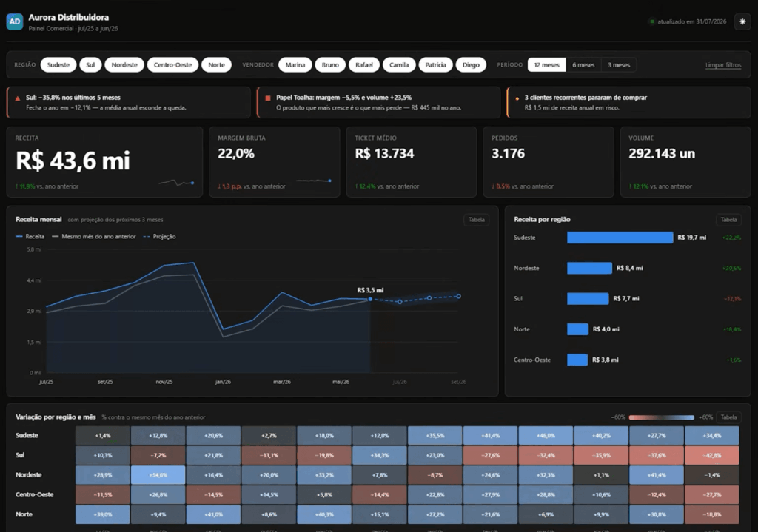Toggle the Marina vendor filter chip
This screenshot has height=532, width=758.
295,65
